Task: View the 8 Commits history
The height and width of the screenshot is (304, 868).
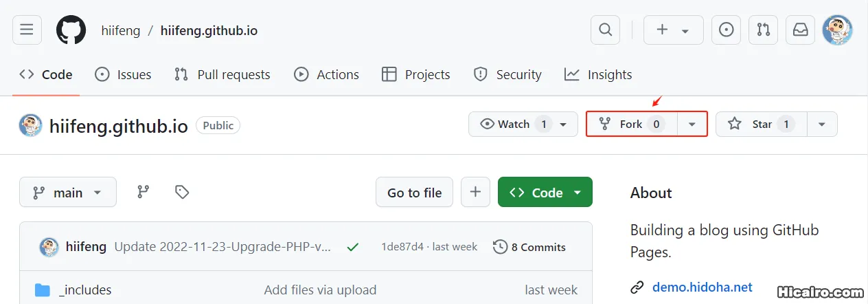Action: (x=529, y=247)
